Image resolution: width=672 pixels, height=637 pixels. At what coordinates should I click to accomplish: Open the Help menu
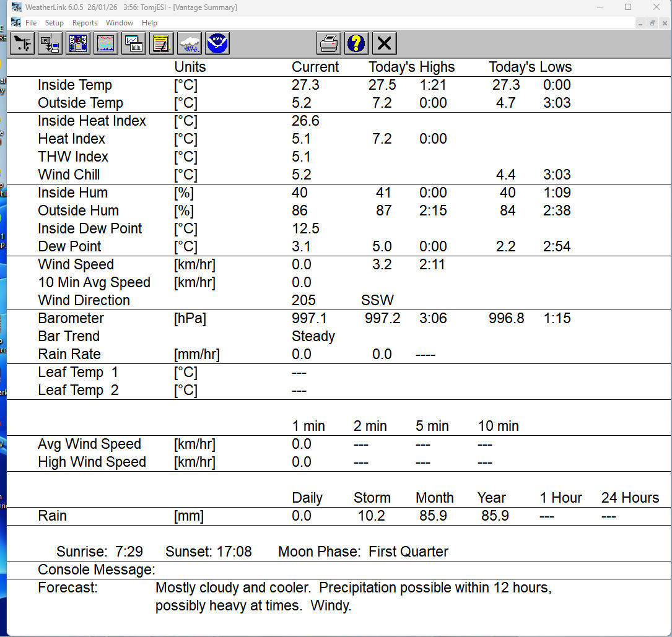(x=149, y=23)
